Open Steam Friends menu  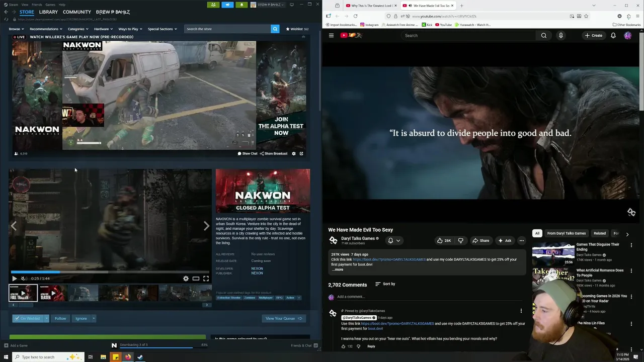[37, 5]
